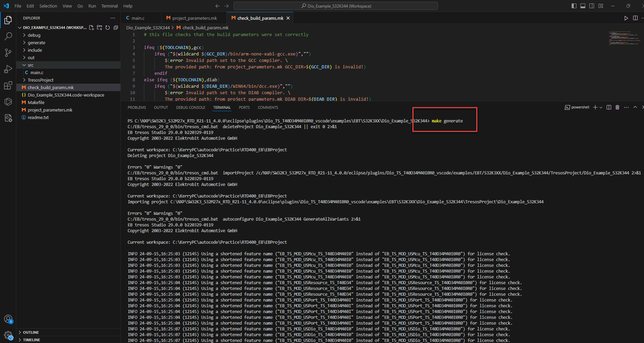This screenshot has height=343, width=644.
Task: Customize layout from the title bar icon
Action: pos(601,6)
